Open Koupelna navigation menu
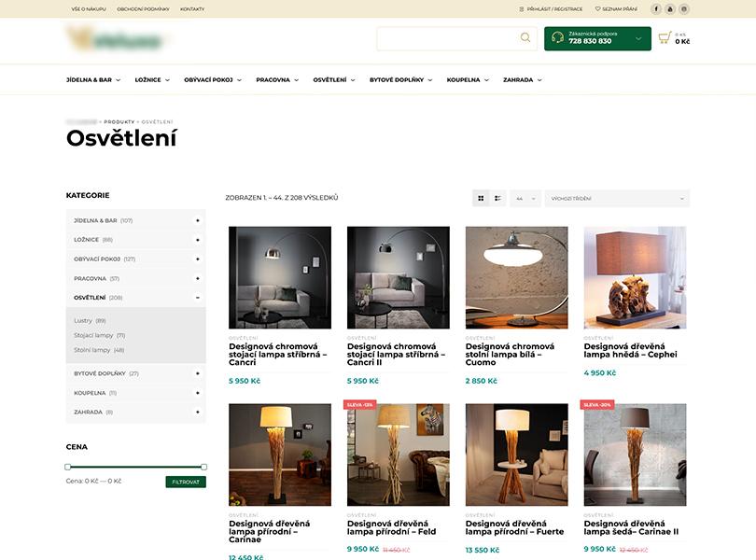Image resolution: width=756 pixels, height=560 pixels. (x=468, y=80)
